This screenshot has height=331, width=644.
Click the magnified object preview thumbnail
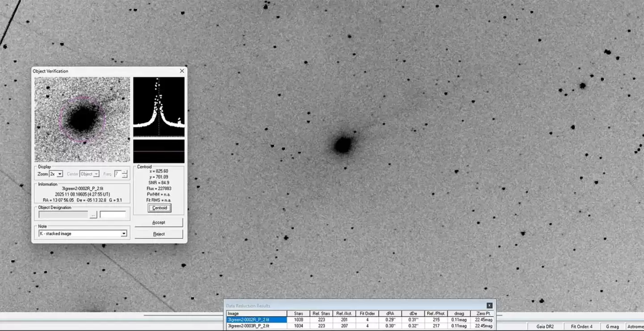(82, 119)
